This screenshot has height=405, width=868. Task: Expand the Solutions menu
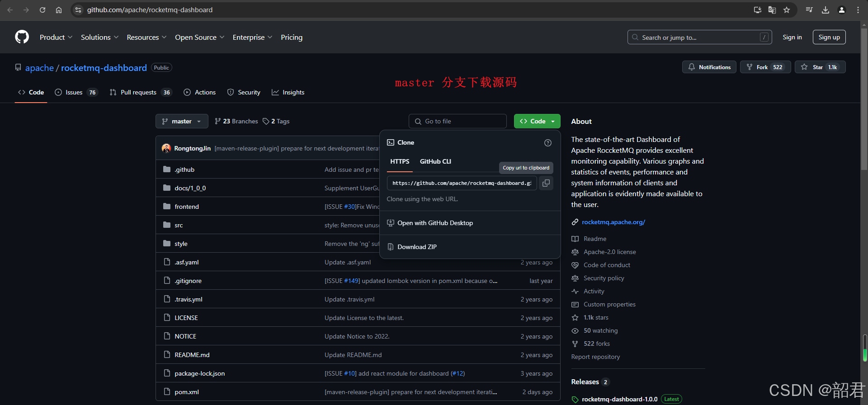click(99, 37)
